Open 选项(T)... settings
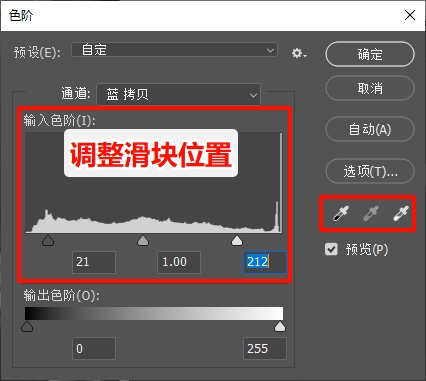426x381 pixels. tap(370, 171)
